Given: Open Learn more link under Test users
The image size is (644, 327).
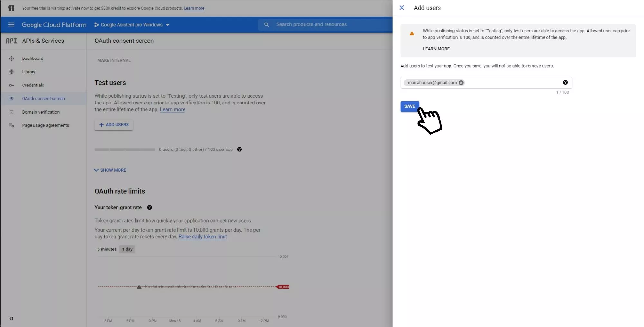Looking at the screenshot, I should (173, 109).
